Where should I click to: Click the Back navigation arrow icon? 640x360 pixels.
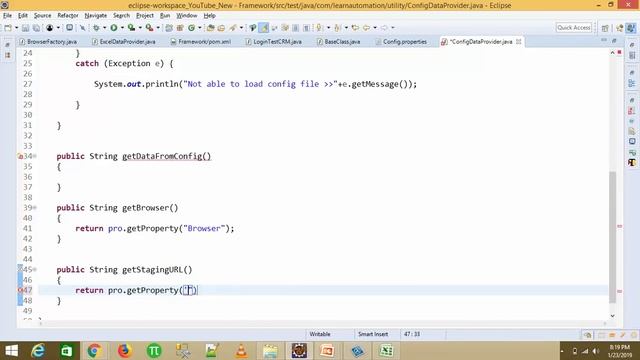(x=366, y=28)
